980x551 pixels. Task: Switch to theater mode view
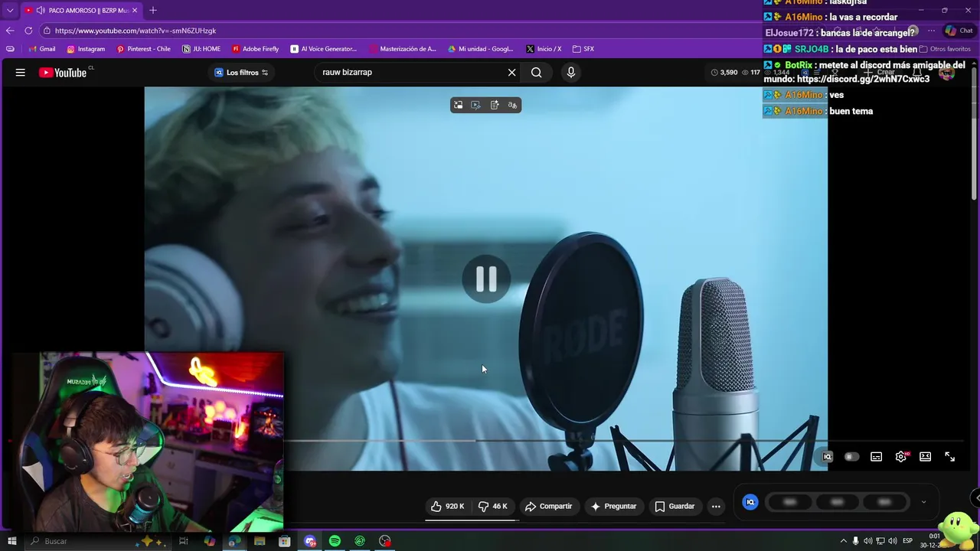tap(925, 457)
